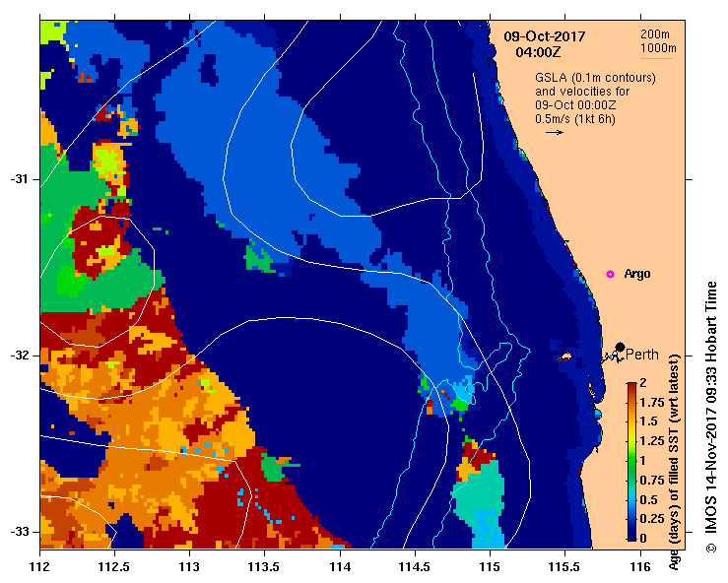The image size is (728, 583).
Task: Click the cyan contour sample line under 1000m
Action: click(656, 58)
